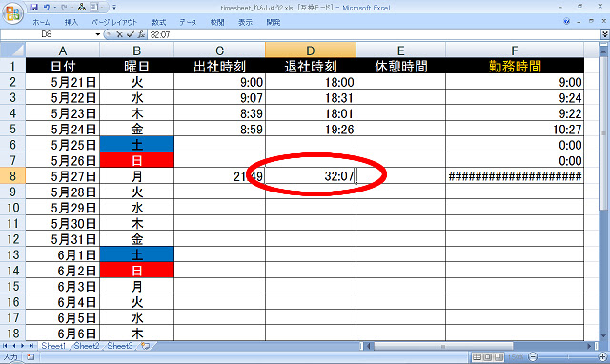This screenshot has height=364, width=610.
Task: Open the undo history dropdown arrow
Action: pyautogui.click(x=55, y=7)
